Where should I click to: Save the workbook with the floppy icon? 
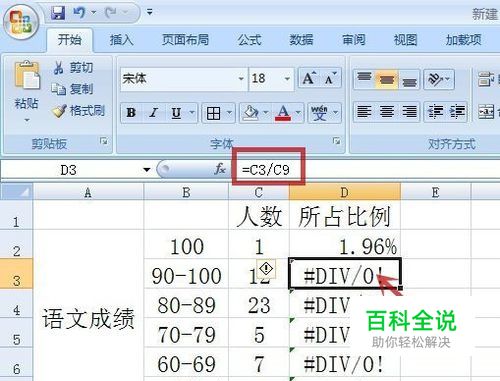point(58,13)
